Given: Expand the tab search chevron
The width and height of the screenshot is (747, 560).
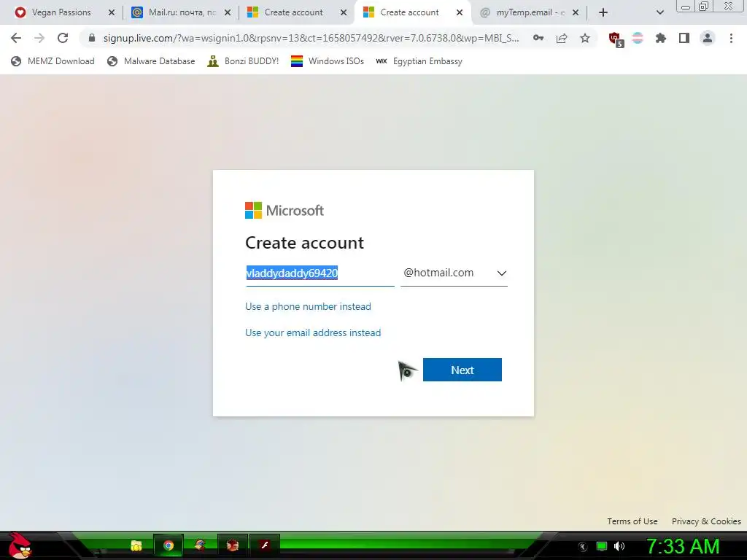Looking at the screenshot, I should click(x=659, y=12).
